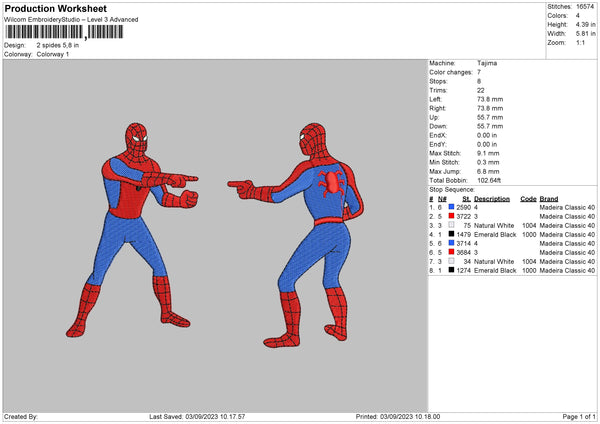Image resolution: width=600 pixels, height=424 pixels.
Task: Click the Trims value 22
Action: tap(481, 90)
